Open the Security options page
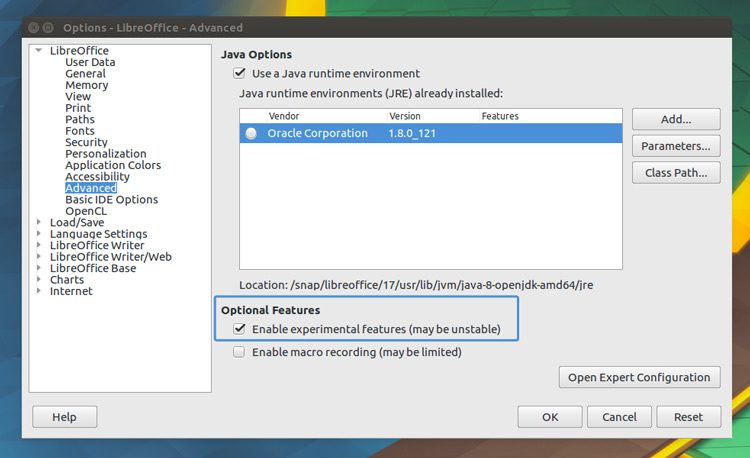The width and height of the screenshot is (750, 458). [x=86, y=142]
